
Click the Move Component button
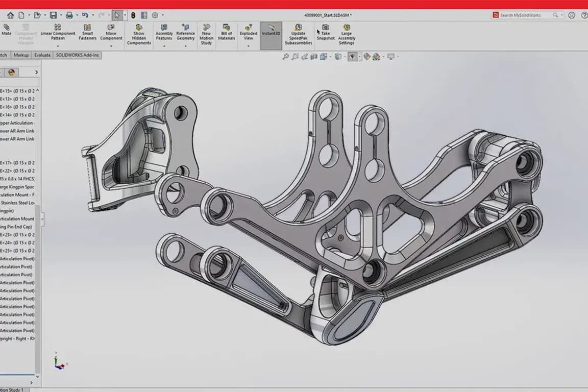(x=111, y=32)
